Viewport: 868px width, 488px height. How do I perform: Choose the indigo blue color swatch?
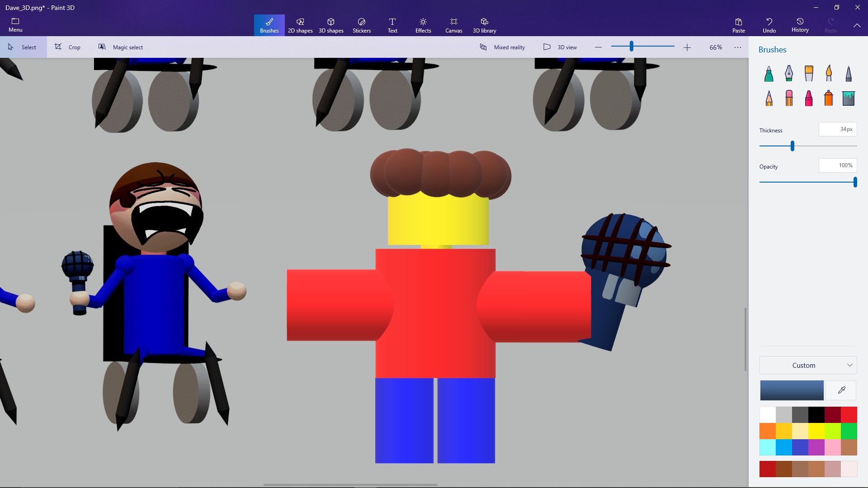(800, 447)
